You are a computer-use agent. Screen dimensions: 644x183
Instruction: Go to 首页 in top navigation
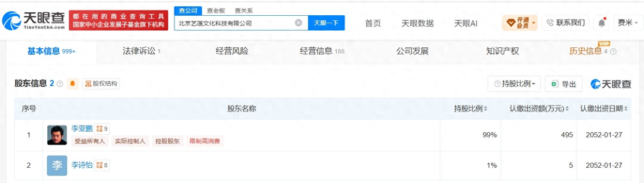coord(373,23)
